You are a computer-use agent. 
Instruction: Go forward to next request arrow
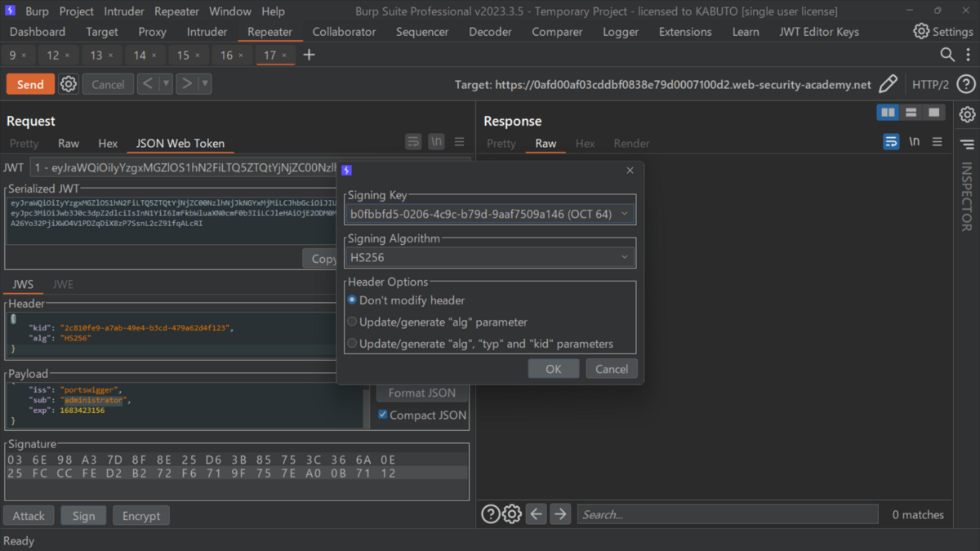tap(187, 84)
